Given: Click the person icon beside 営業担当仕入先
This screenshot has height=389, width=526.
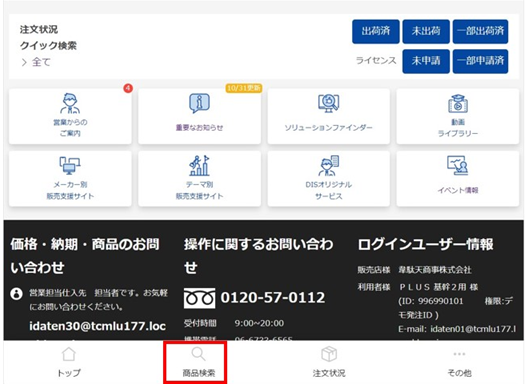Looking at the screenshot, I should coord(16,293).
